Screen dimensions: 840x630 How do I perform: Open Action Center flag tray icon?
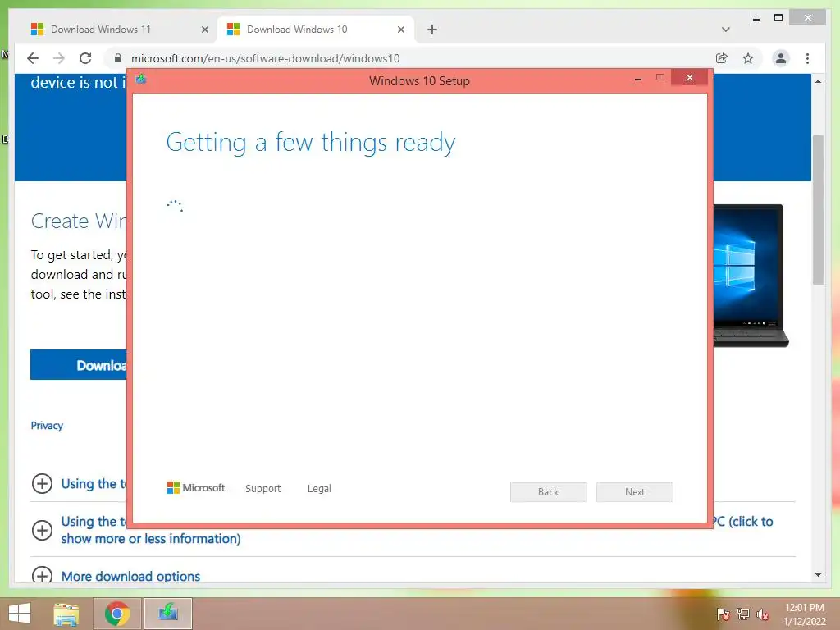coord(724,614)
